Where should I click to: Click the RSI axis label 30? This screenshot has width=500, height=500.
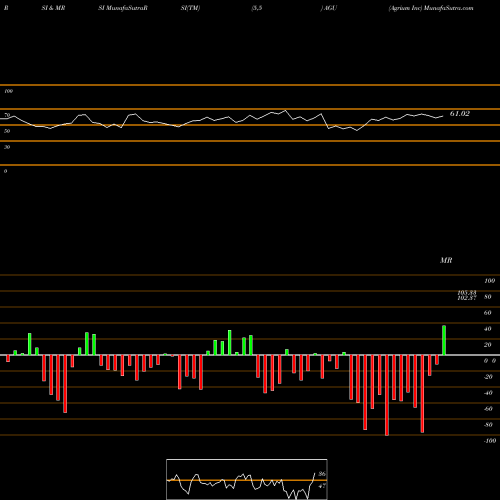[x=7, y=147]
